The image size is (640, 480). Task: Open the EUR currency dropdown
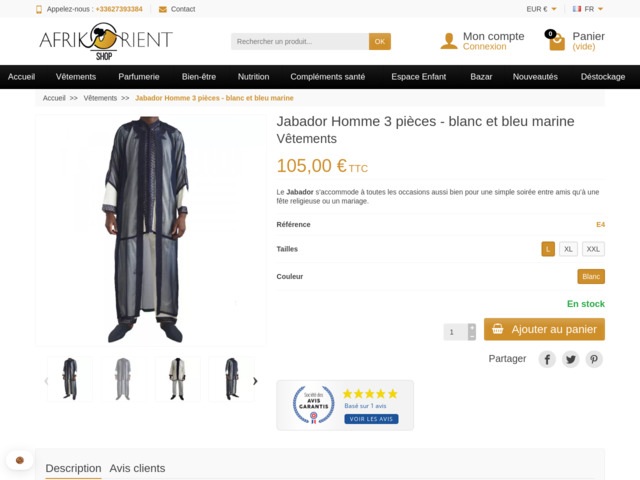[542, 9]
